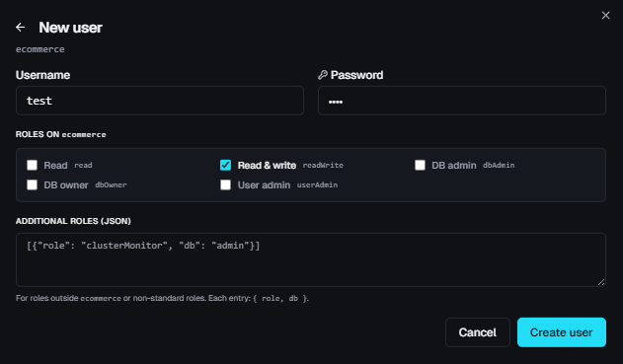This screenshot has width=623, height=364.
Task: Click the key icon next to Password
Action: [323, 75]
